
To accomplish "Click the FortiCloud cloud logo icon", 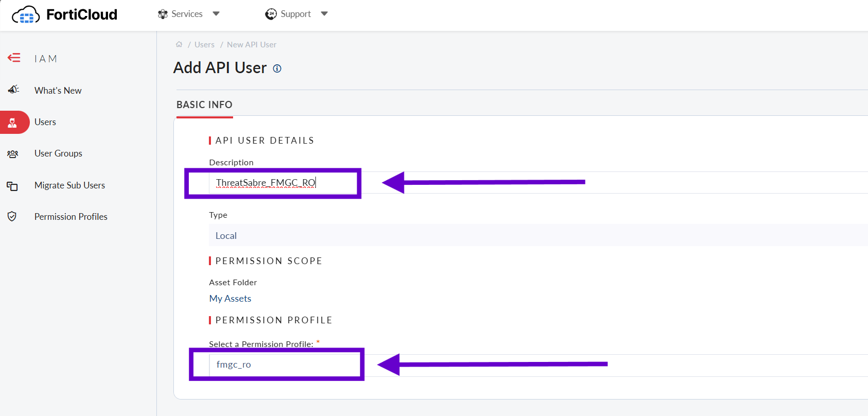I will tap(26, 14).
